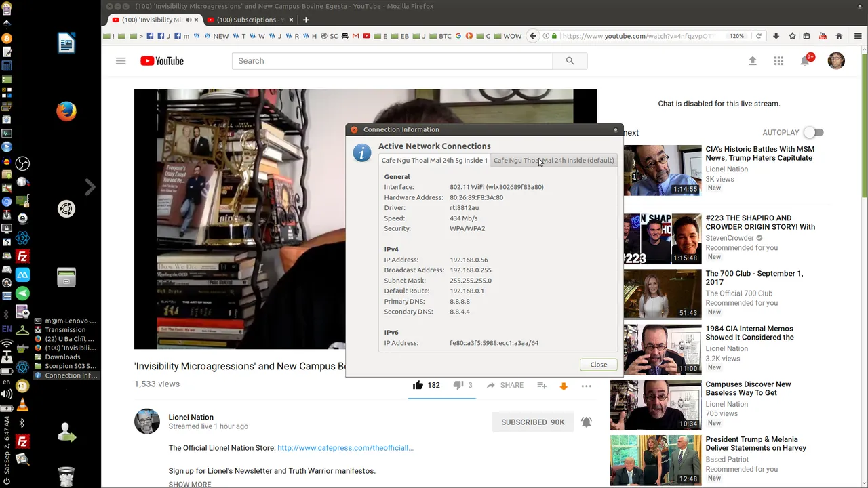868x488 pixels.
Task: Open the YouTube apps grid icon
Action: click(x=778, y=61)
